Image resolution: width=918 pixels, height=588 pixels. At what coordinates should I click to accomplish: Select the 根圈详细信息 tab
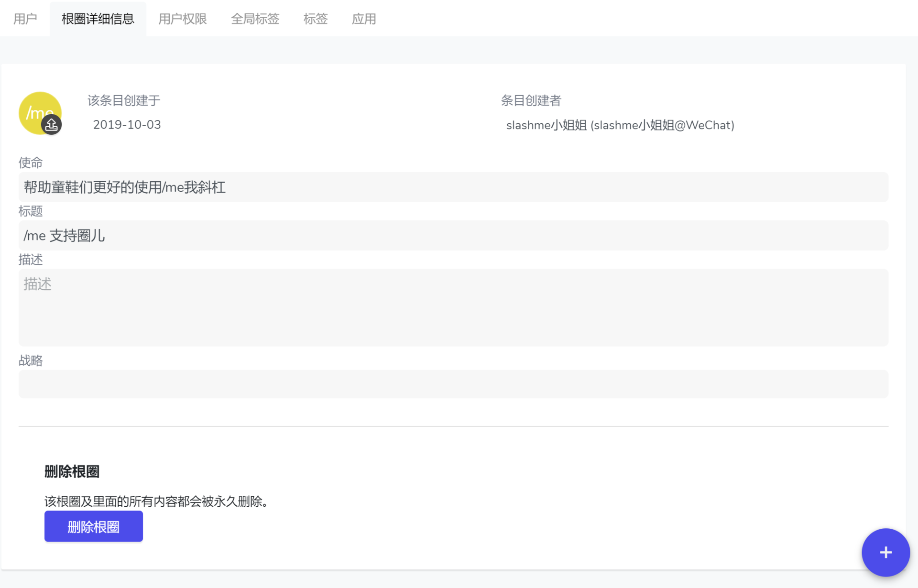pyautogui.click(x=98, y=19)
